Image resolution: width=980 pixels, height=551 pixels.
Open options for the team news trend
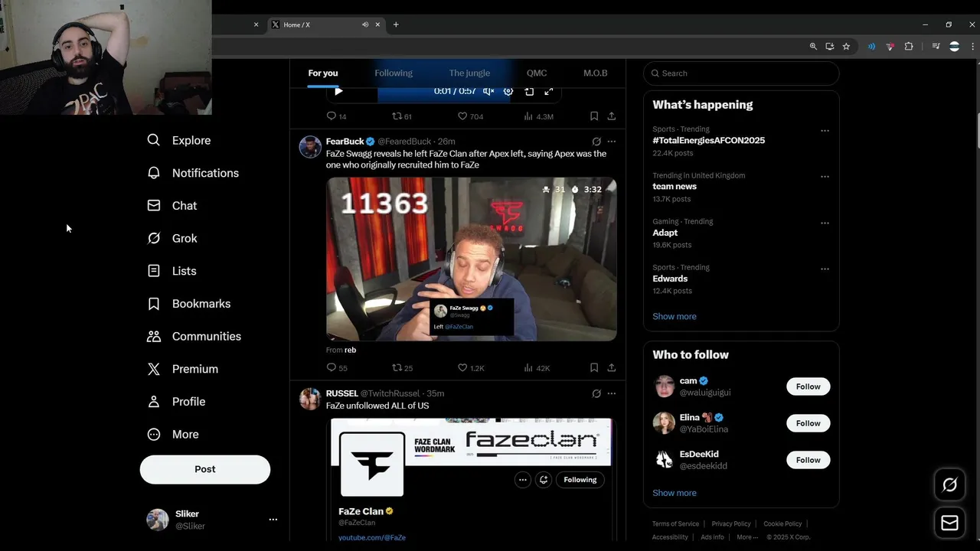coord(825,177)
